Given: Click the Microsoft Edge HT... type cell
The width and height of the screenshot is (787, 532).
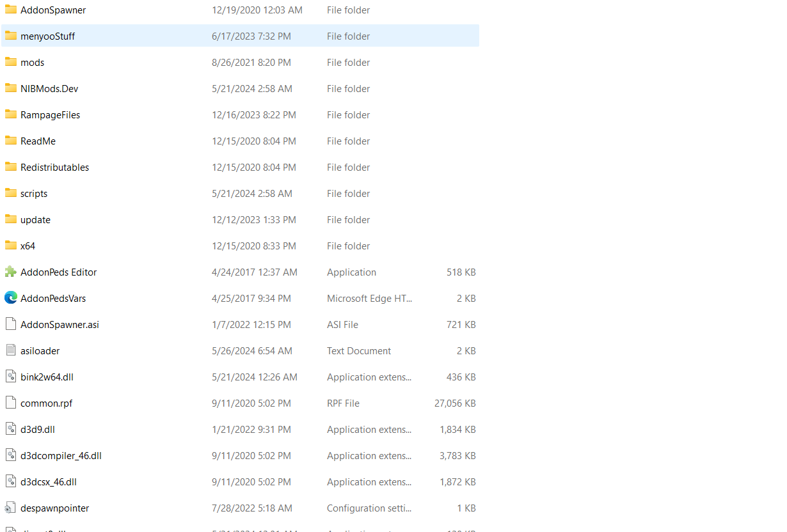Looking at the screenshot, I should pos(370,299).
